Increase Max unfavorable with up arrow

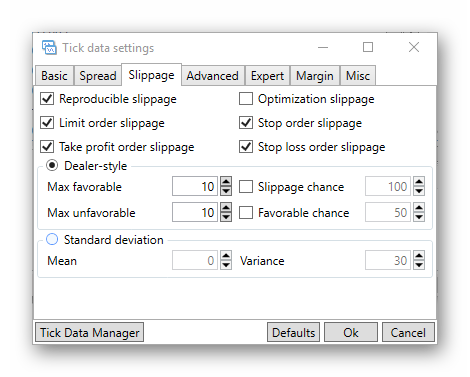pos(226,208)
